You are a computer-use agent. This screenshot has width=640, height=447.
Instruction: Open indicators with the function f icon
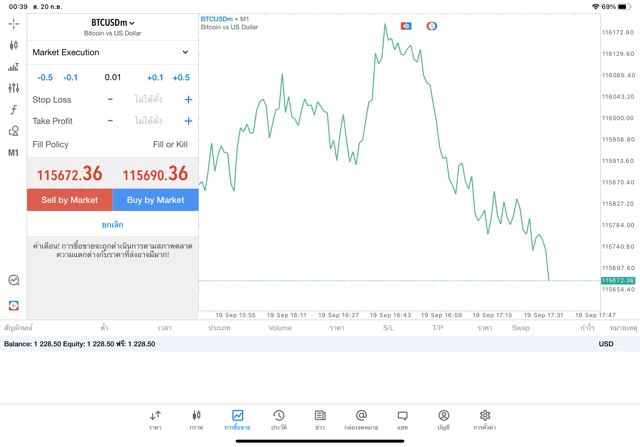(13, 110)
